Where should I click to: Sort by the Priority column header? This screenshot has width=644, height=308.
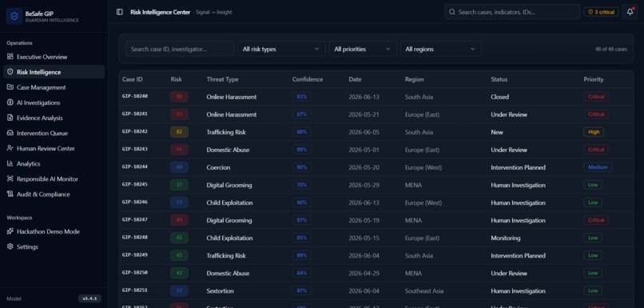594,79
